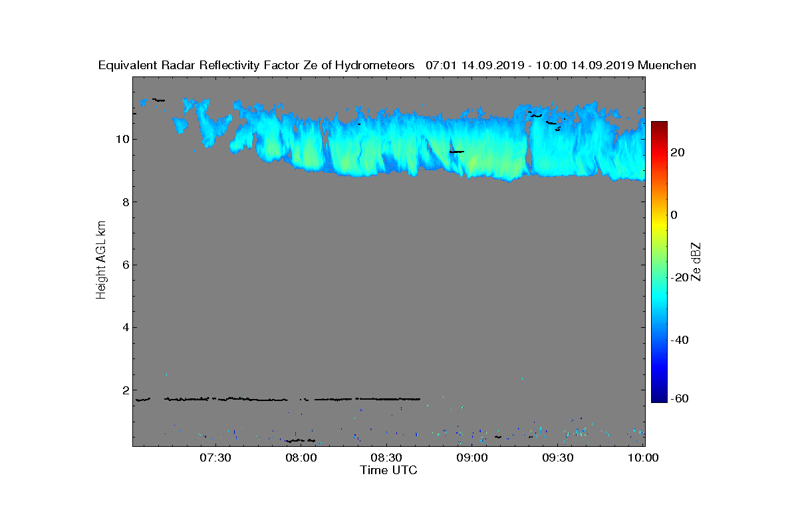Click the height tick label '6'
The height and width of the screenshot is (532, 798).
[x=124, y=265]
